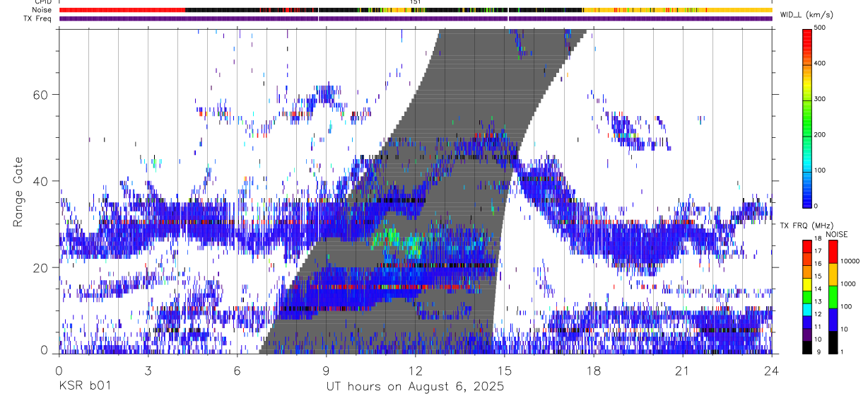Click 'UT hours on August 6, 2025' title

pos(415,387)
